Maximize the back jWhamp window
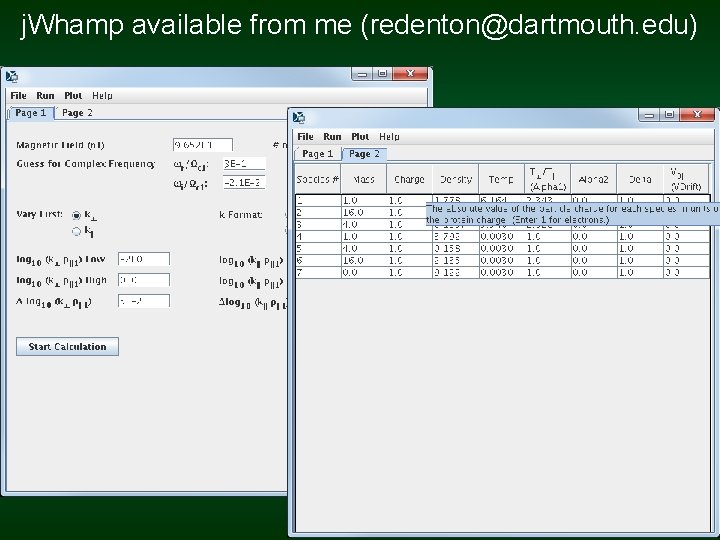Viewport: 720px width, 540px height. click(382, 73)
